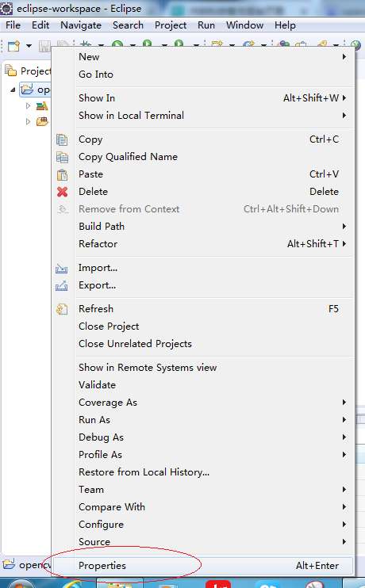Click the red Delete X icon
The width and height of the screenshot is (365, 588).
(x=62, y=192)
